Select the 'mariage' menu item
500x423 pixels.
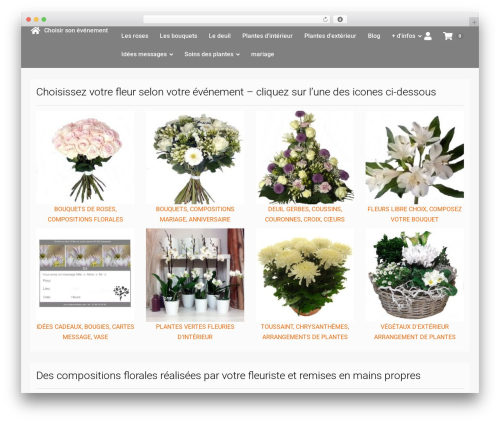click(x=262, y=54)
